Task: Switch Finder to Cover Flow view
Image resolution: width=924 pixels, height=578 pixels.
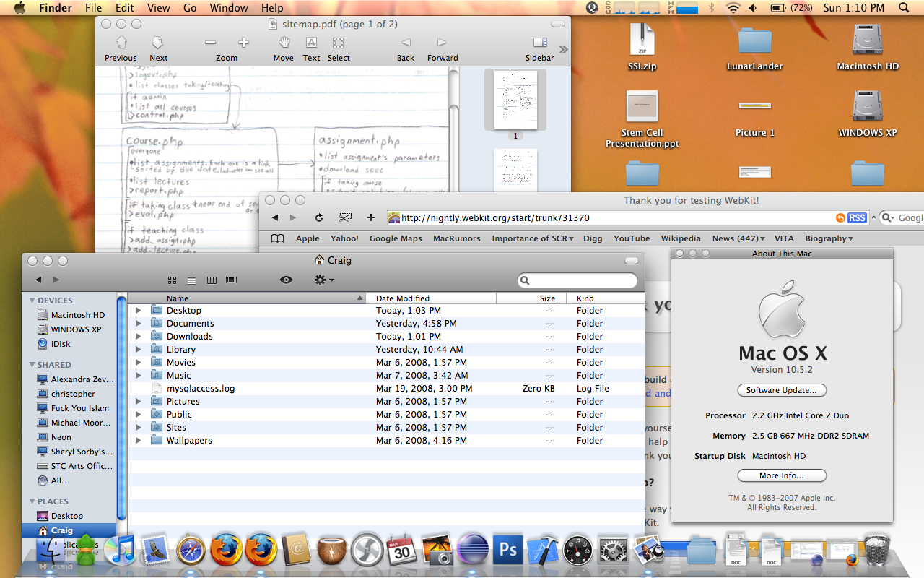Action: point(232,280)
